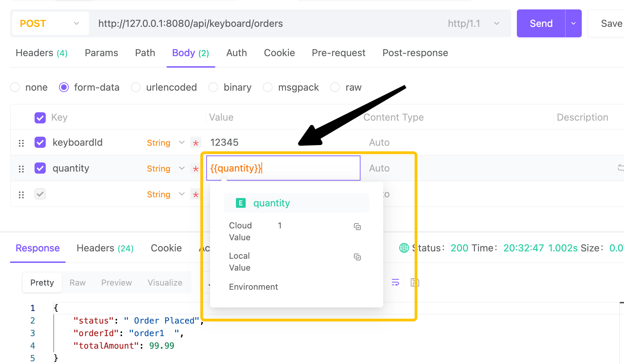Switch to the Path tab
Viewport: 624px width, 364px height.
pos(145,53)
